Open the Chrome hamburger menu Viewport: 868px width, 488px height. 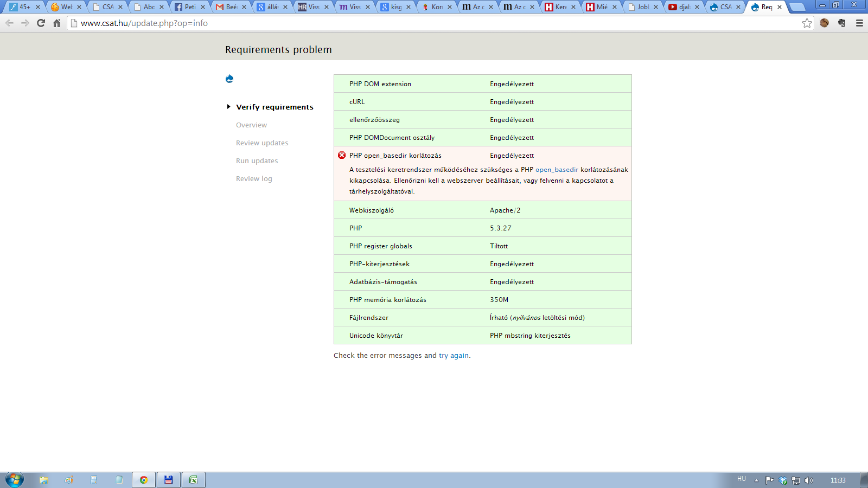click(859, 23)
